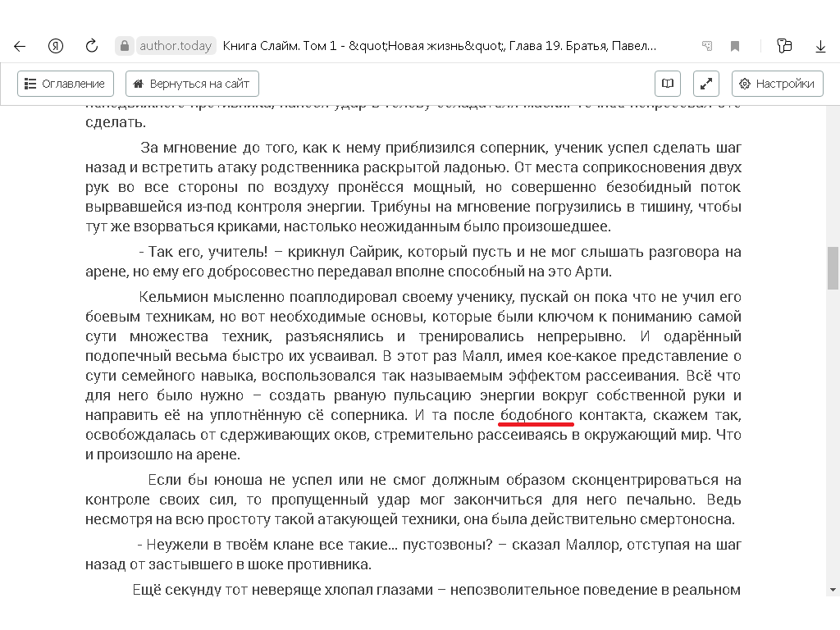
Task: Click the page title in the address bar
Action: 439,47
